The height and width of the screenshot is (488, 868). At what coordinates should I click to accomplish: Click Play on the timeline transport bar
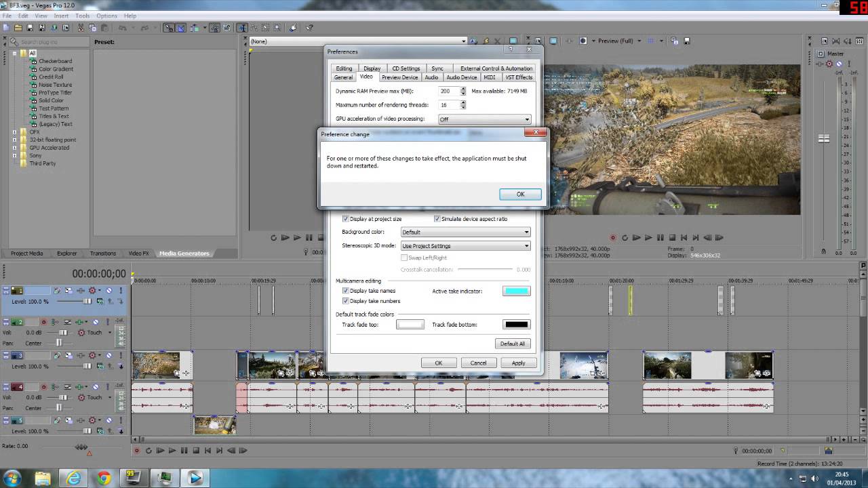point(172,451)
